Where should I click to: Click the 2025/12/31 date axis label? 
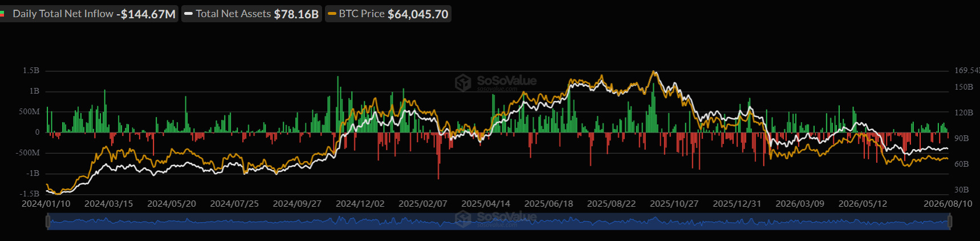click(x=737, y=204)
